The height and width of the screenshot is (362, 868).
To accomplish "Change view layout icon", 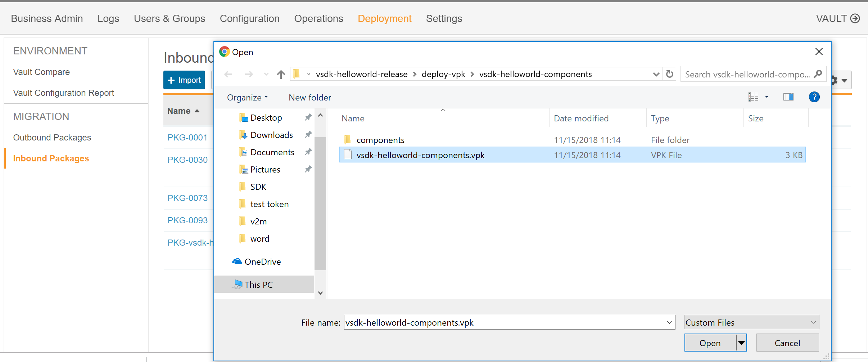I will 753,97.
